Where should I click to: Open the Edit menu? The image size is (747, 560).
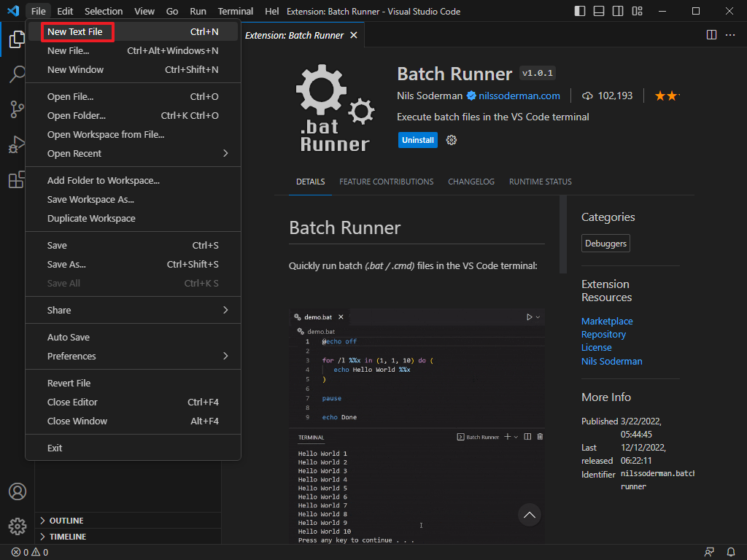pos(65,11)
